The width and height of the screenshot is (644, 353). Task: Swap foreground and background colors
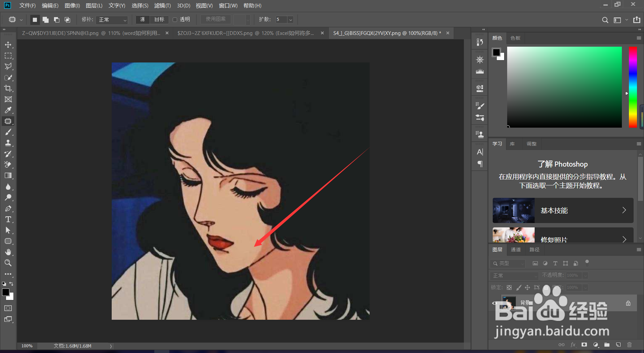11,284
